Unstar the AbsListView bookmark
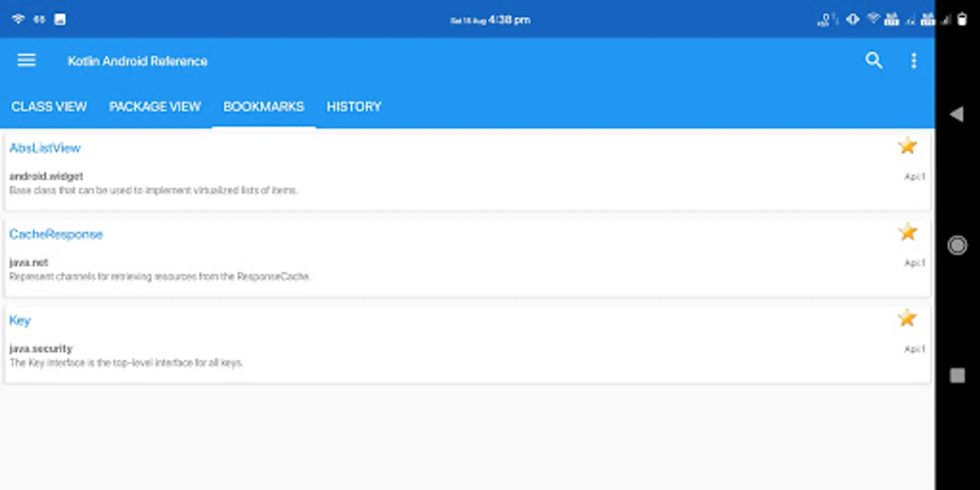The height and width of the screenshot is (490, 980). [x=908, y=145]
